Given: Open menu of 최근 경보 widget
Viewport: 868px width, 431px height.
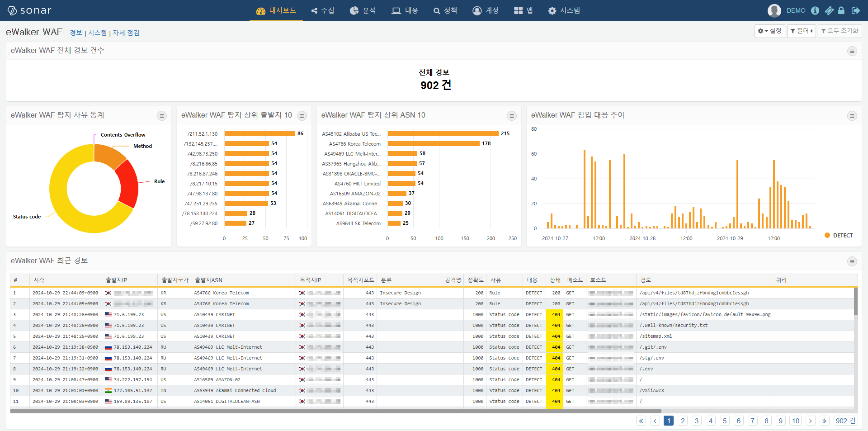Looking at the screenshot, I should 852,261.
